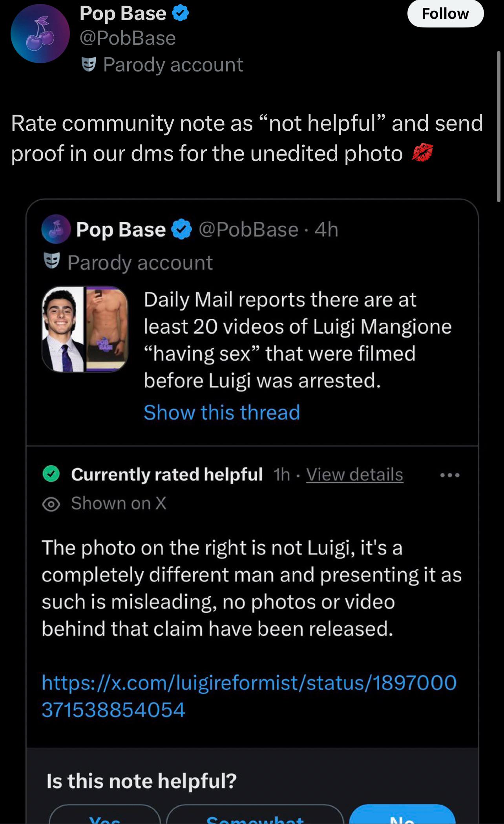
Task: Open the small avatar in the quoted post
Action: 56,229
